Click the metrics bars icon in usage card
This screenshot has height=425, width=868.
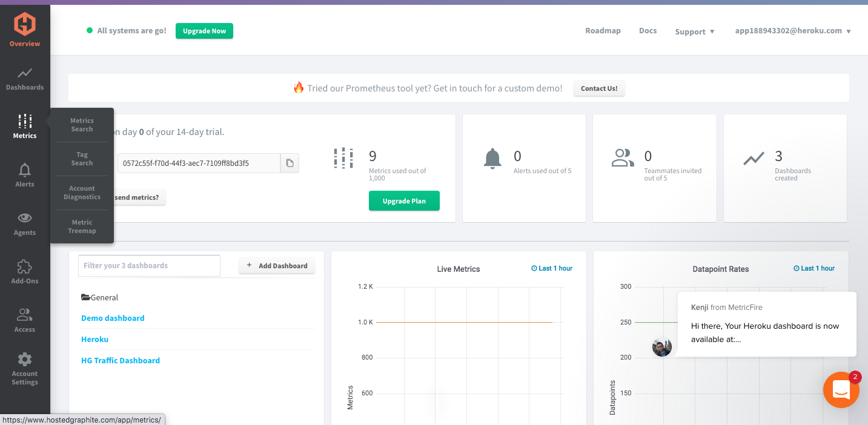click(343, 158)
